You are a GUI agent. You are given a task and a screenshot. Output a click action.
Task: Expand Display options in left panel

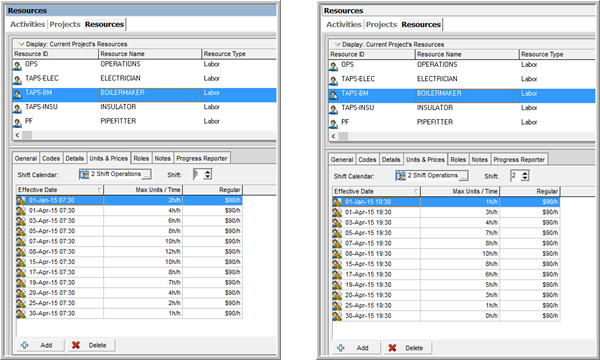click(21, 44)
